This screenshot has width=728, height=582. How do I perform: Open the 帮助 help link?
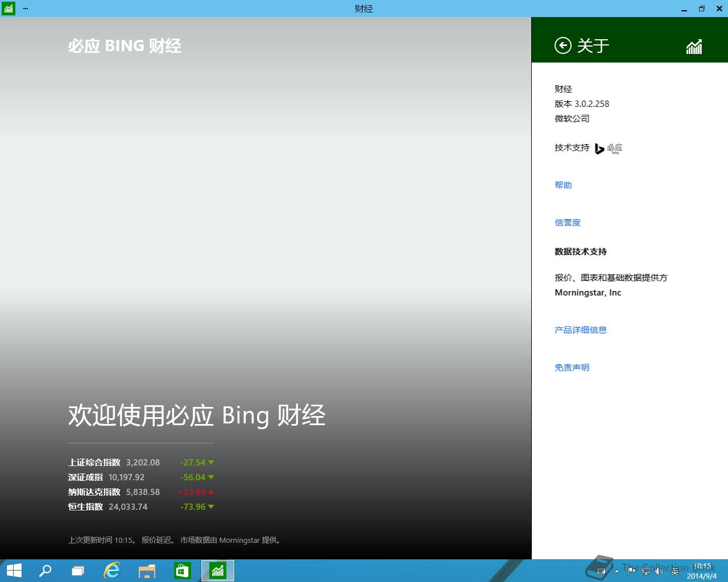[563, 185]
